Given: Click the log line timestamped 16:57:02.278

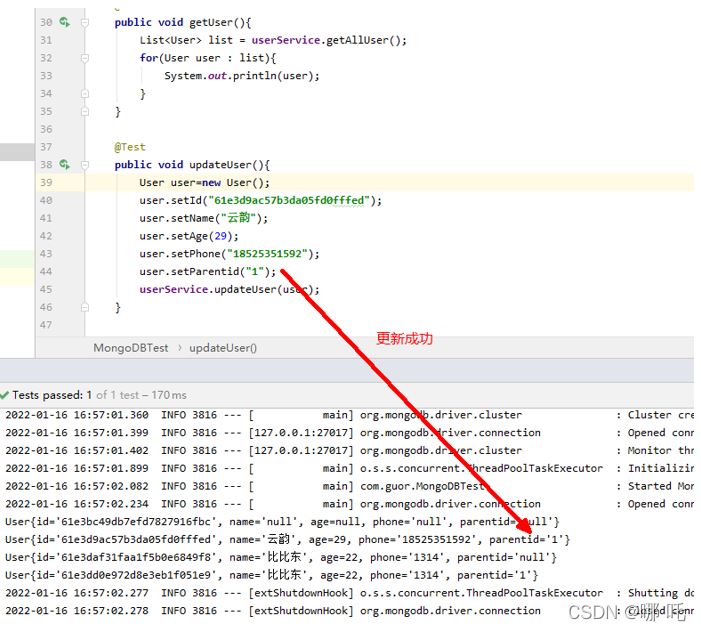Looking at the screenshot, I should click(x=349, y=611).
